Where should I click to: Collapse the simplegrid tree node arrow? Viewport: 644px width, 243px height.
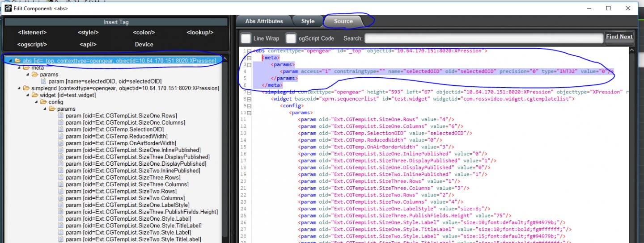tap(19, 88)
